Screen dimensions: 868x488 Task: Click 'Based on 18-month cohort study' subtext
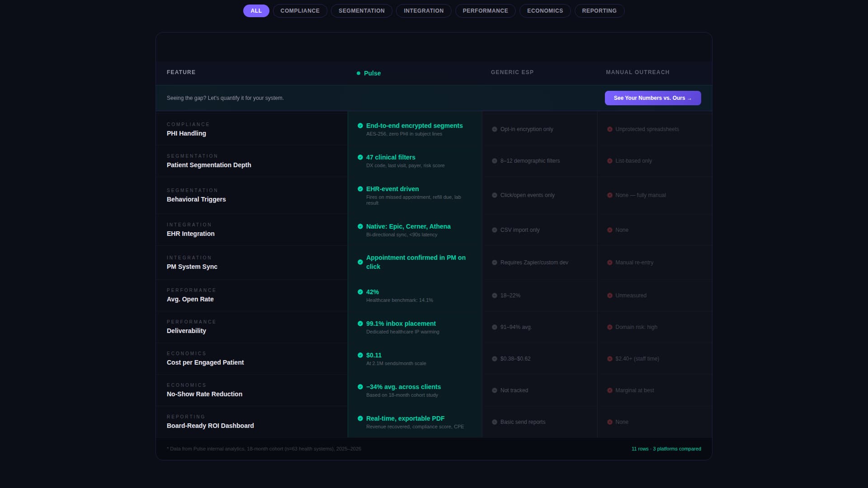(x=402, y=395)
